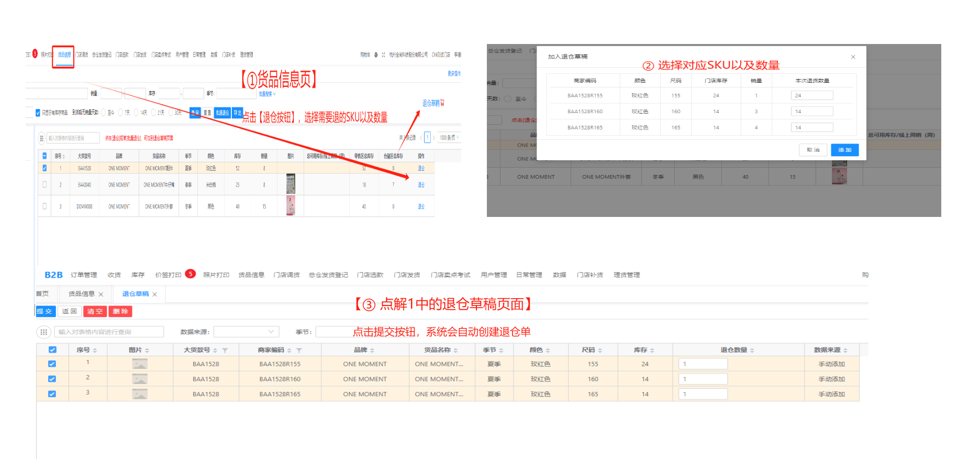Click the blue 提交 button
The width and height of the screenshot is (980, 459).
45,311
